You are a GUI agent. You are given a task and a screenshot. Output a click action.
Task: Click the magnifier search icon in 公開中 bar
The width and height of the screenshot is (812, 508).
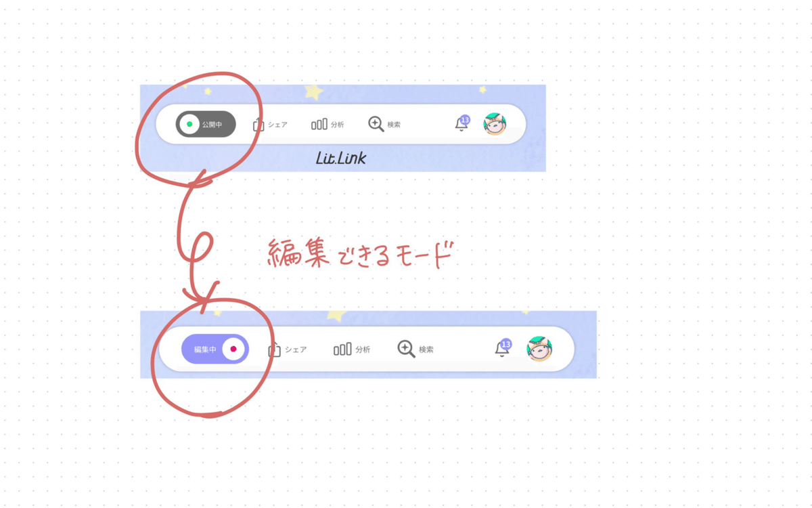(376, 124)
